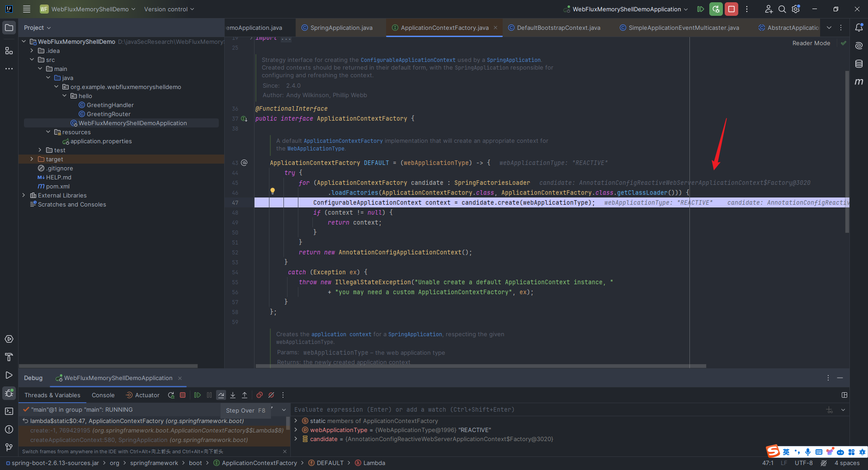Open IDE settings gear

[x=796, y=9]
